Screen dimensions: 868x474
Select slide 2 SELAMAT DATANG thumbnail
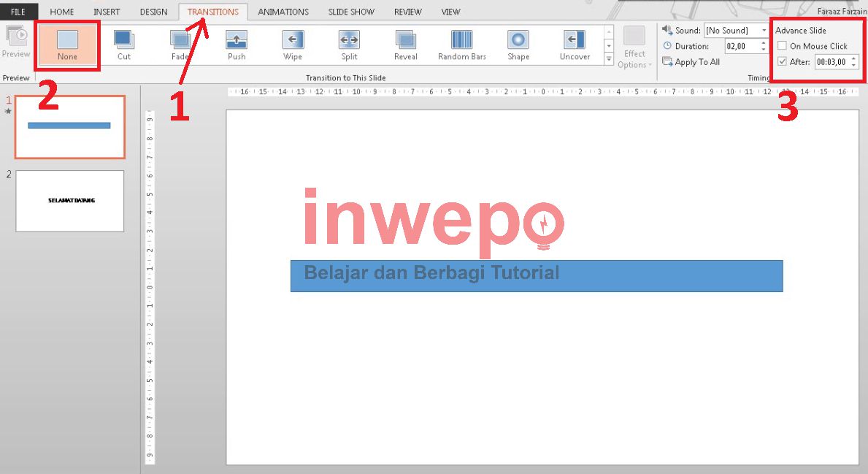(70, 201)
